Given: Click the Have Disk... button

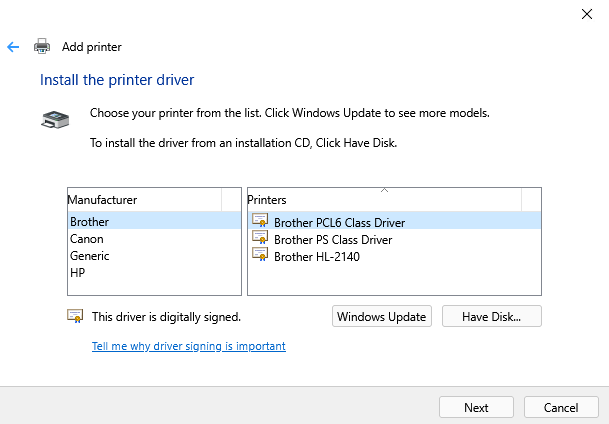Looking at the screenshot, I should 492,316.
